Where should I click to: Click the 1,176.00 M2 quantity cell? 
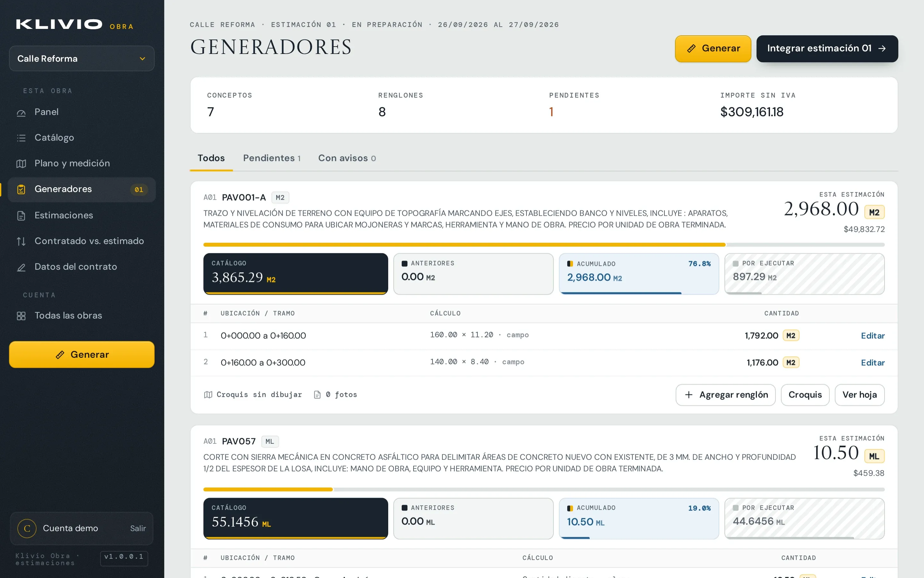pos(773,363)
